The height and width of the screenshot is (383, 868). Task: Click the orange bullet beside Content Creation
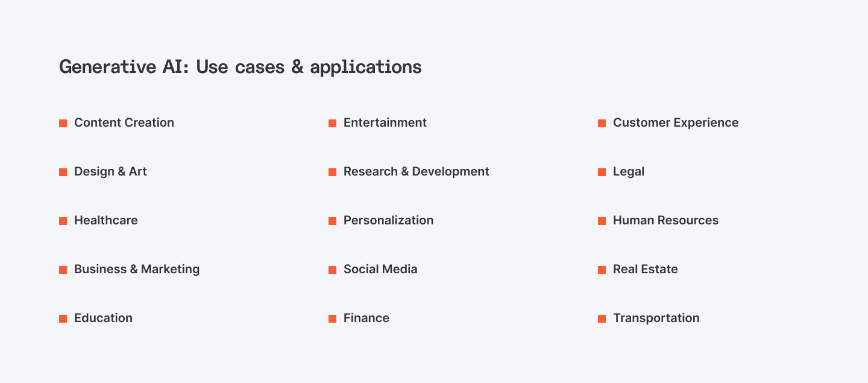click(63, 123)
